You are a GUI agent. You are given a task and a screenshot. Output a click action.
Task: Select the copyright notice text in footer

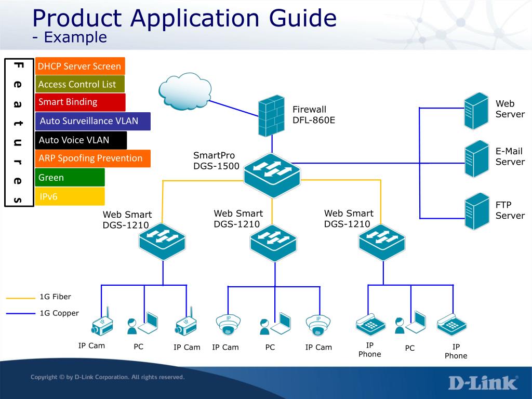[108, 377]
